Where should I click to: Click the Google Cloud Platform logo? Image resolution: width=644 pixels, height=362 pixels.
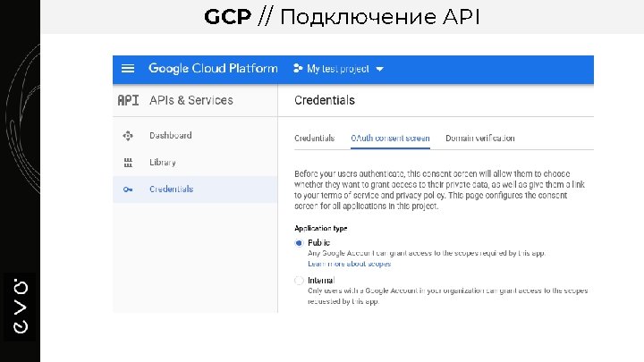213,69
